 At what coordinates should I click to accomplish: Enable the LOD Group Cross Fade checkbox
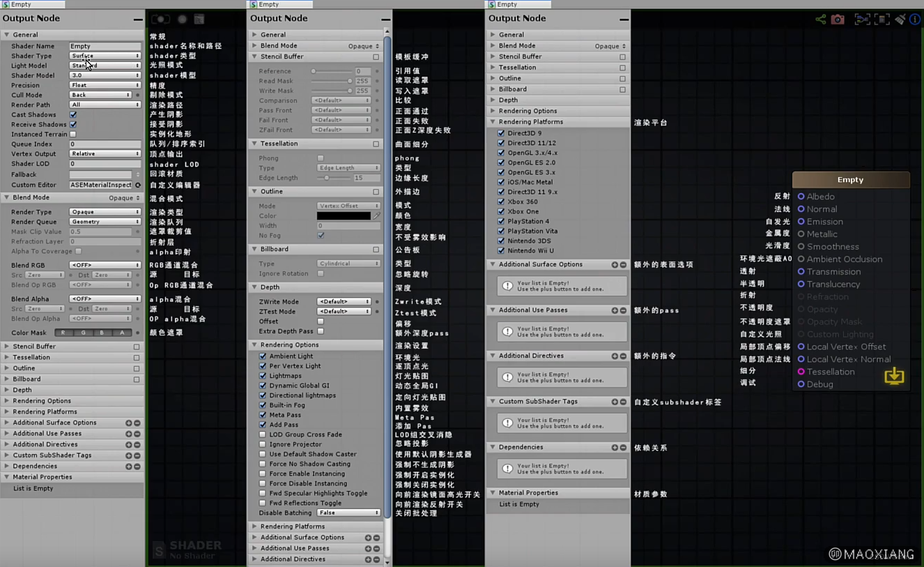(263, 434)
